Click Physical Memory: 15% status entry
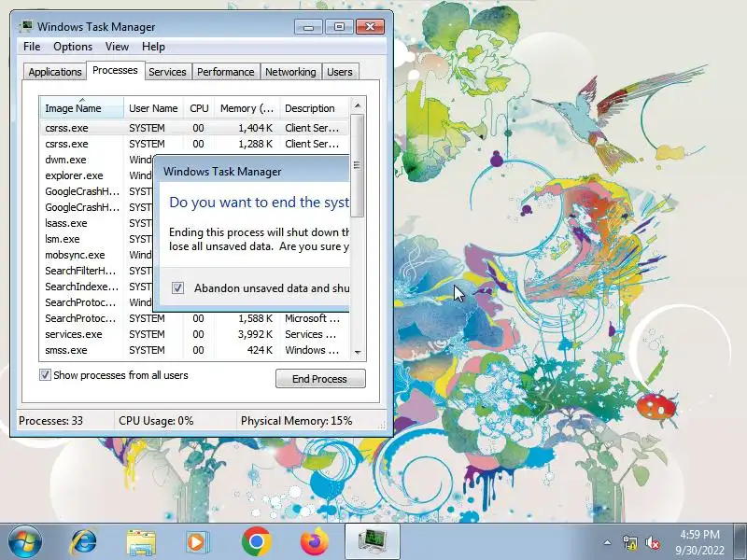 point(296,421)
